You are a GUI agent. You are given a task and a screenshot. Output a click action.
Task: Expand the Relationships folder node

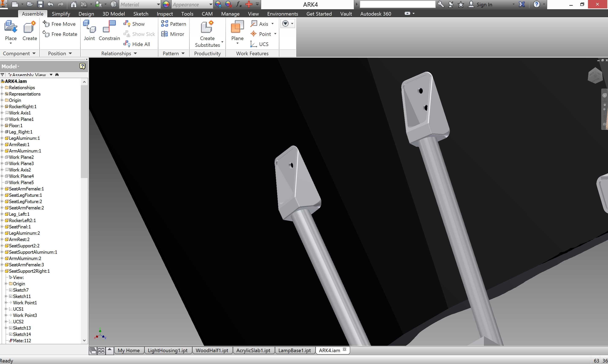pyautogui.click(x=2, y=88)
